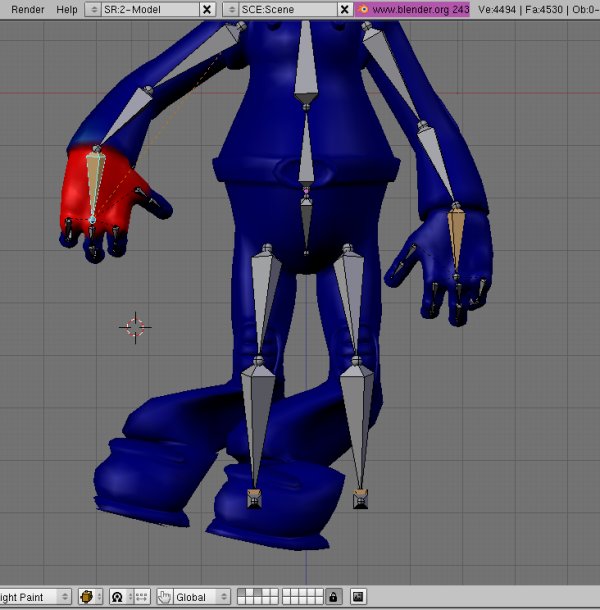Click the Ve:4494 vertex count text
This screenshot has width=600, height=610.
point(497,9)
